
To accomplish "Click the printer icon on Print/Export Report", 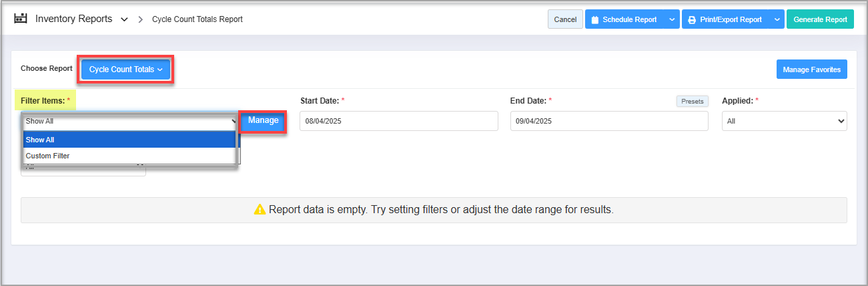I will 692,19.
